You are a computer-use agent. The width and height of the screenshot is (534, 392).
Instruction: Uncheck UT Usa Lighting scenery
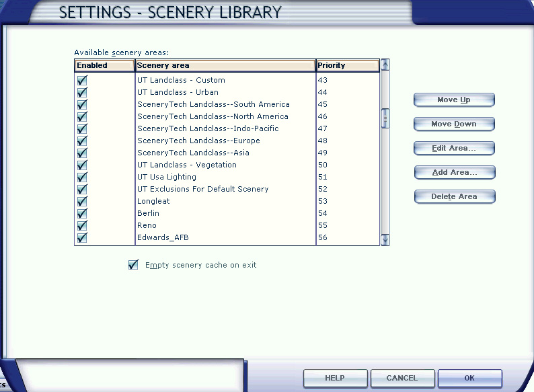coord(82,177)
